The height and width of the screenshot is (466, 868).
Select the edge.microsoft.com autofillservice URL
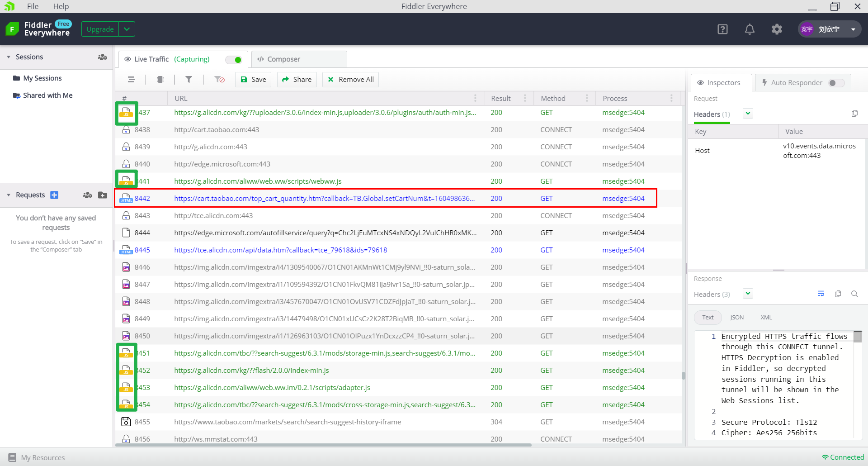pos(325,233)
